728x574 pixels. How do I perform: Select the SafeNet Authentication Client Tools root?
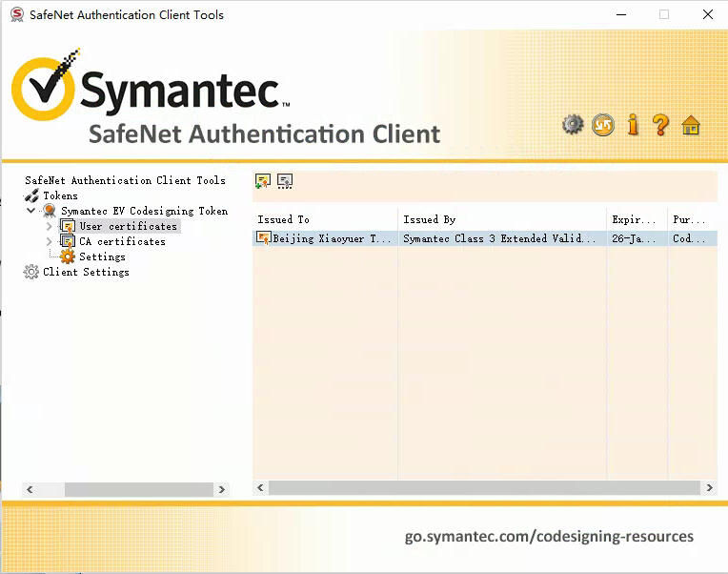tap(126, 180)
